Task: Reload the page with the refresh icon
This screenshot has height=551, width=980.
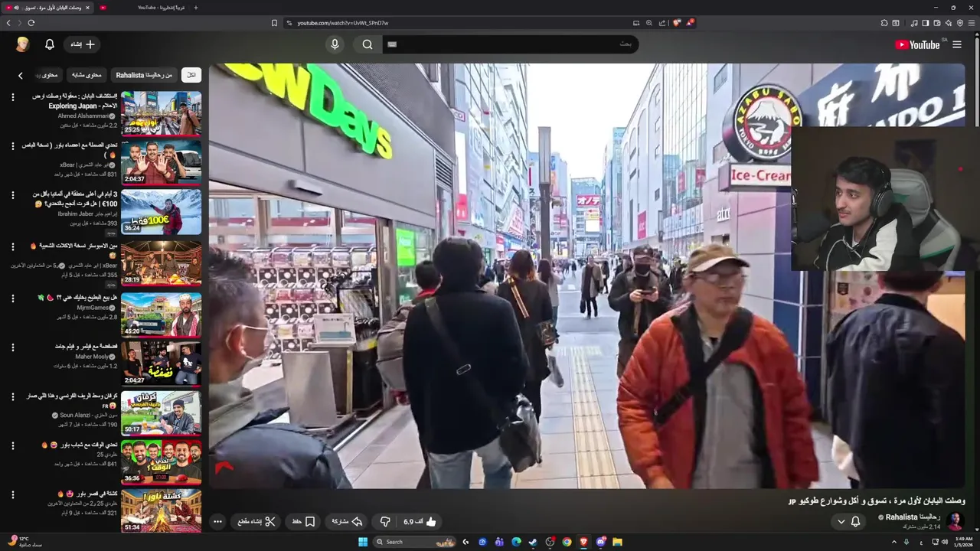Action: [x=31, y=23]
